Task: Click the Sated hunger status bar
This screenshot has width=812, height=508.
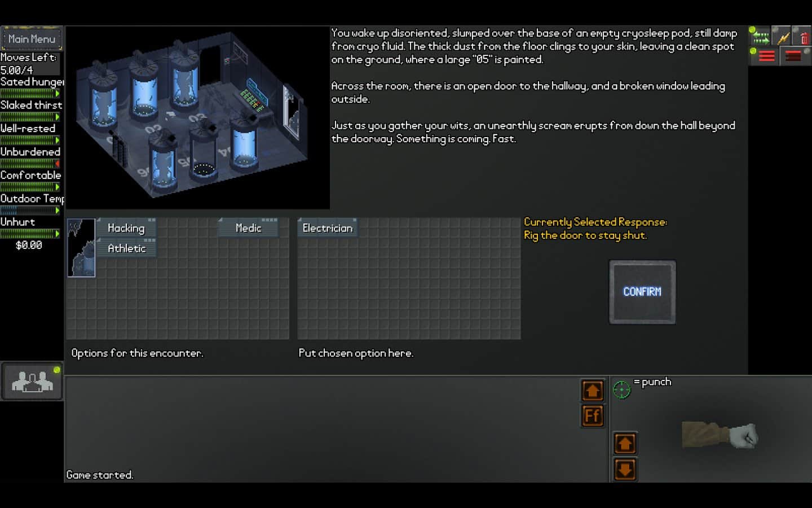Action: [30, 93]
